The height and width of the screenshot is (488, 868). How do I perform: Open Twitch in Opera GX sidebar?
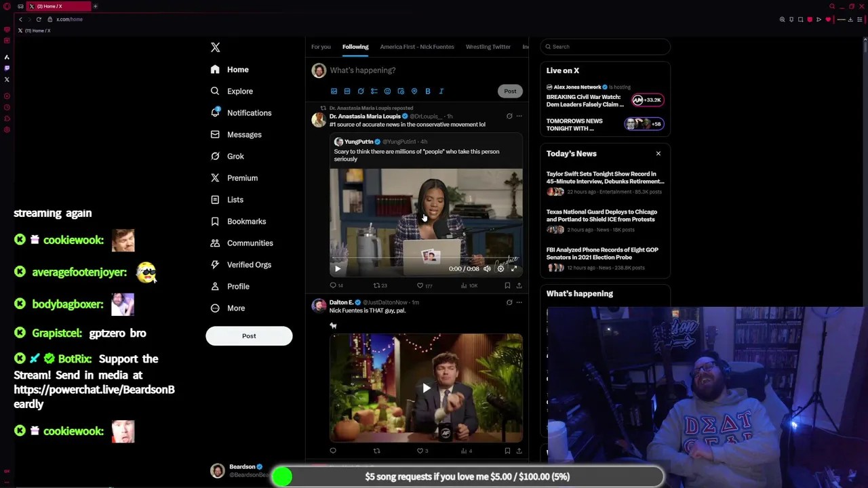point(7,68)
